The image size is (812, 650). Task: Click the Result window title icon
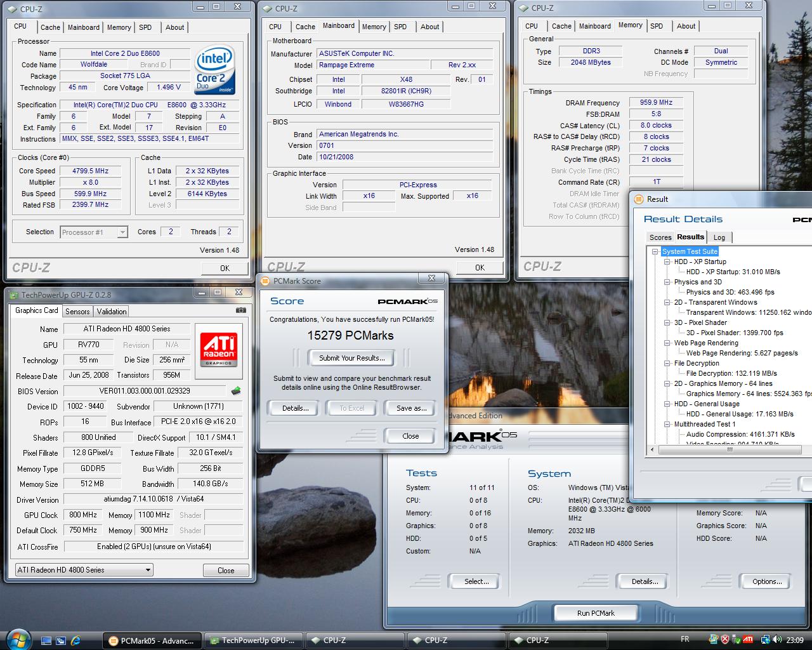(639, 199)
